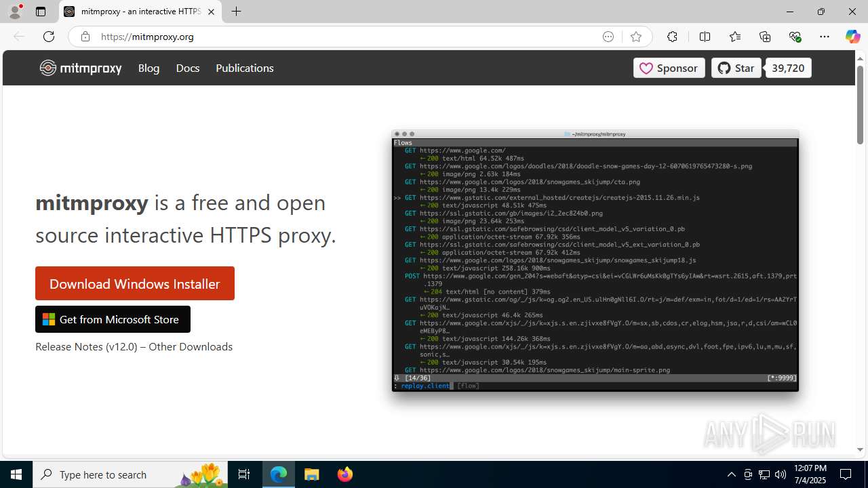The width and height of the screenshot is (868, 488).
Task: Click the Sponsor button
Action: tap(669, 68)
